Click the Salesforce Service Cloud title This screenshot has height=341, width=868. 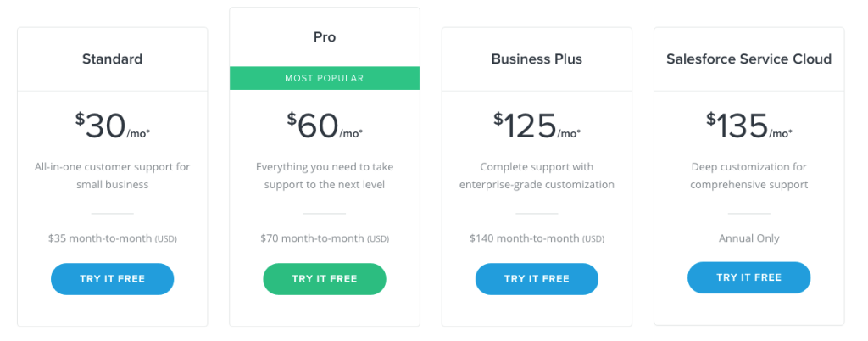[748, 59]
